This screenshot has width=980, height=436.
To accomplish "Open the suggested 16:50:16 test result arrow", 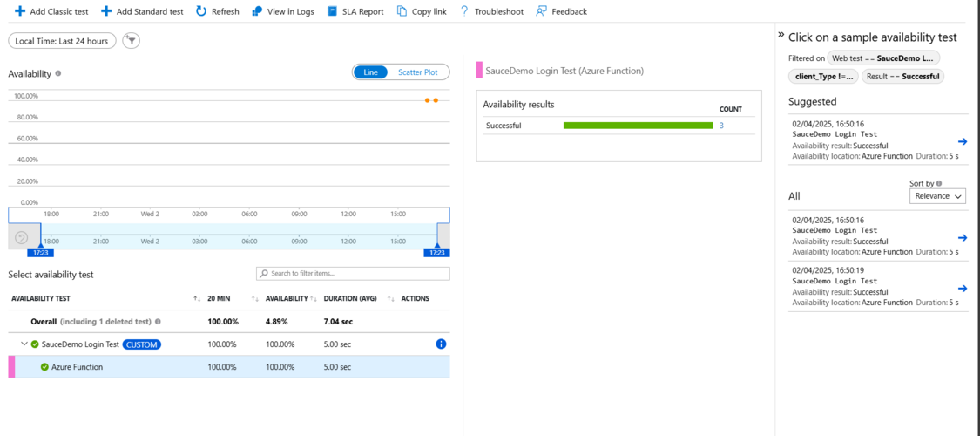I will point(963,141).
